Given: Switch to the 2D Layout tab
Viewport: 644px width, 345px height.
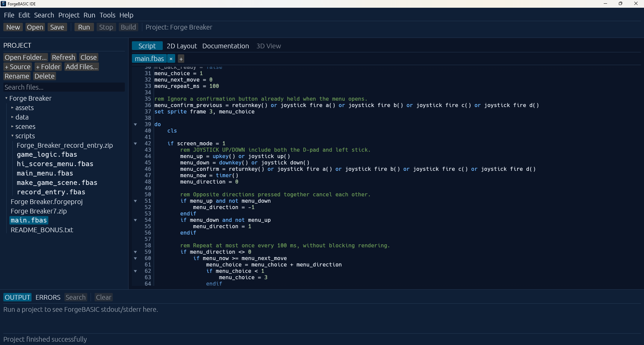Looking at the screenshot, I should click(182, 46).
